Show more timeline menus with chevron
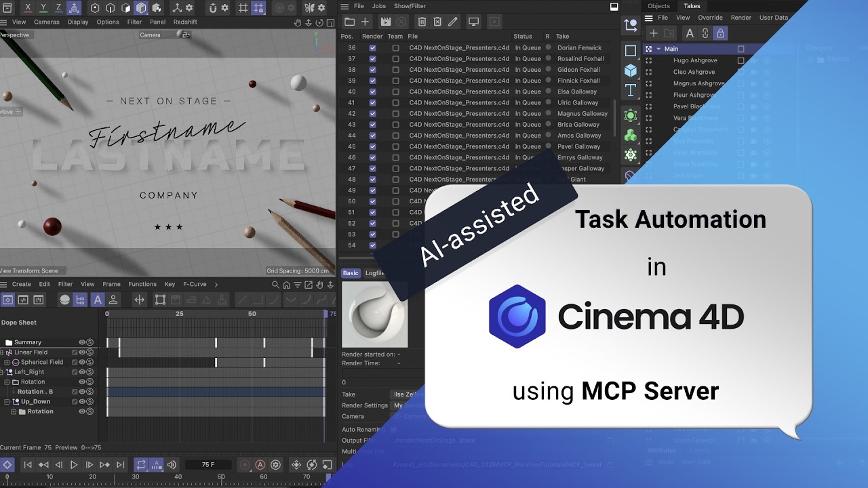Viewport: 868px width, 488px height. pos(216,285)
